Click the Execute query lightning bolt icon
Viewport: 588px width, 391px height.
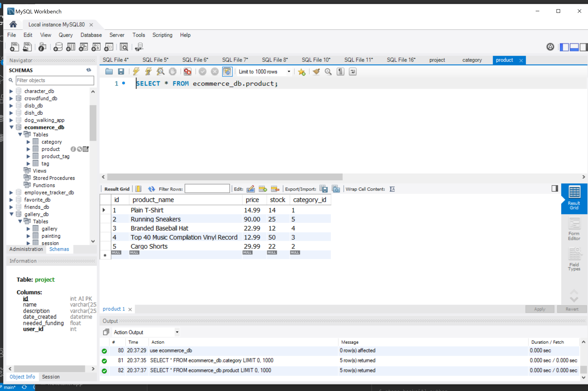pos(136,72)
